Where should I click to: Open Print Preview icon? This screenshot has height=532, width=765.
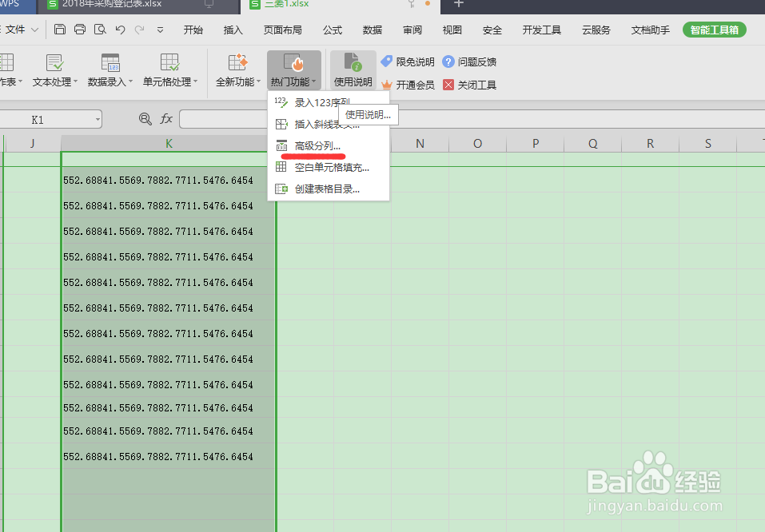(100, 30)
